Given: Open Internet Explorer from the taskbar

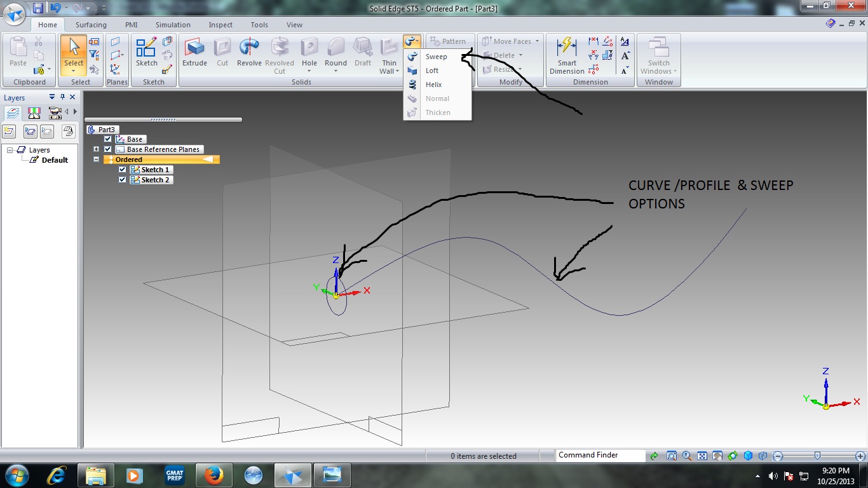Looking at the screenshot, I should pyautogui.click(x=58, y=475).
